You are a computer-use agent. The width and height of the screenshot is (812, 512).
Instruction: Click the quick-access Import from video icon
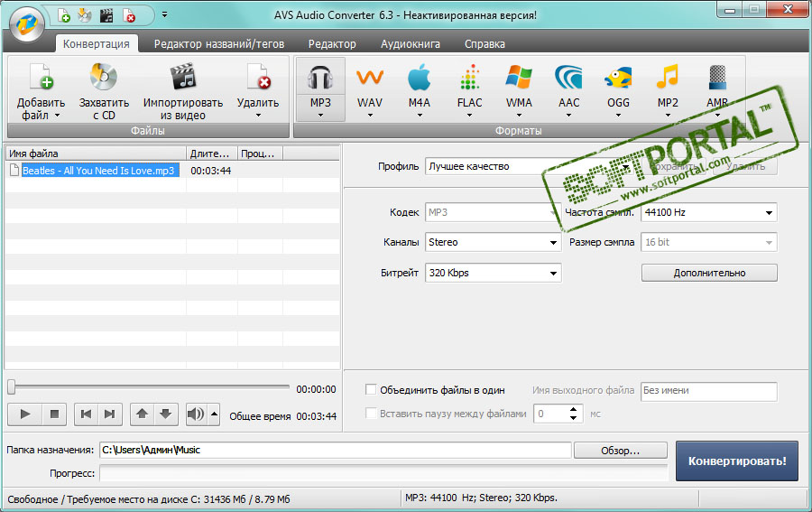(106, 16)
